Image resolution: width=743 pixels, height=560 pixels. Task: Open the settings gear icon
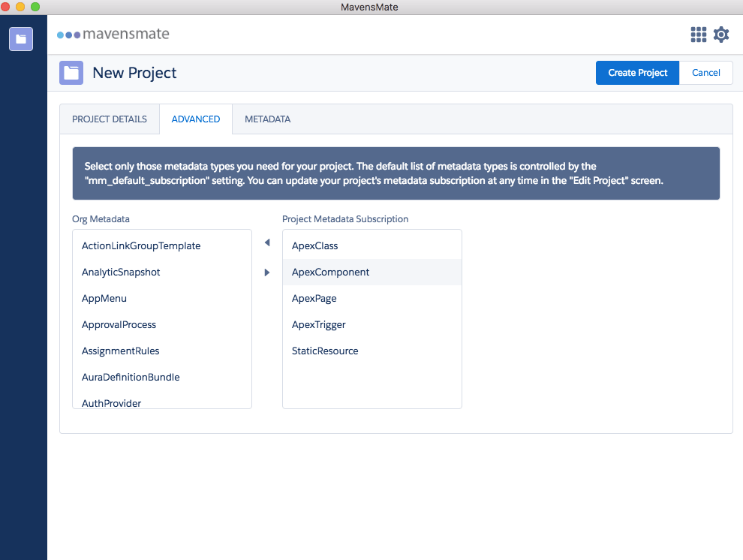pyautogui.click(x=721, y=35)
